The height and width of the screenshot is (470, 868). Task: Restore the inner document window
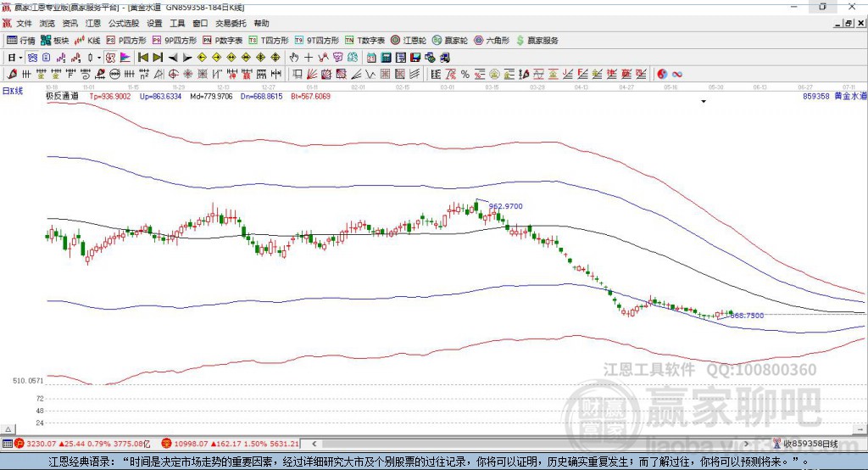[x=849, y=23]
